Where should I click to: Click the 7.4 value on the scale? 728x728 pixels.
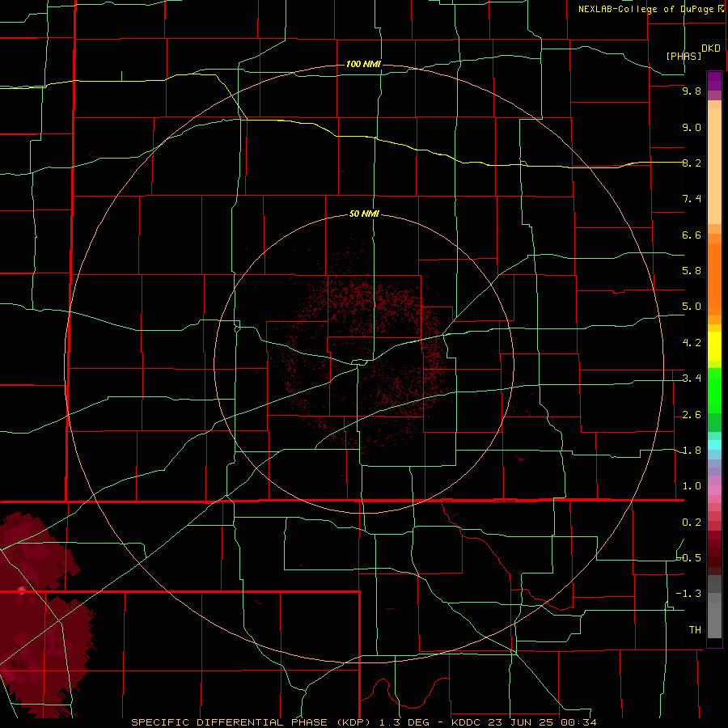(692, 199)
